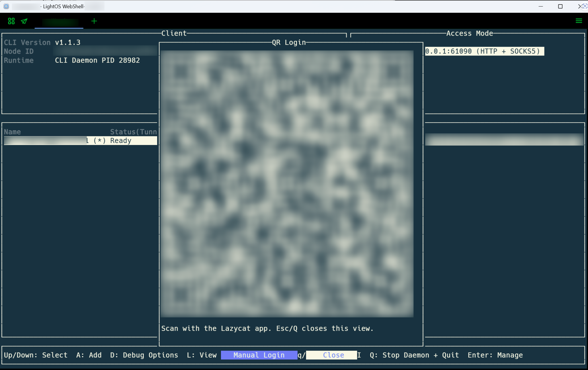Click the CLI Version v1.1.3 text
Viewport: 588px width, 370px height.
click(x=42, y=42)
